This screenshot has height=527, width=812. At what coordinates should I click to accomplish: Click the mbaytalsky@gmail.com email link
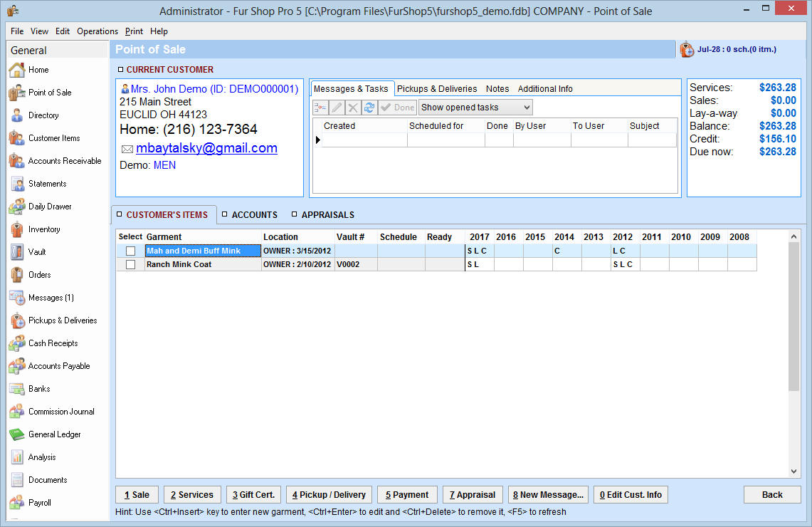(206, 148)
